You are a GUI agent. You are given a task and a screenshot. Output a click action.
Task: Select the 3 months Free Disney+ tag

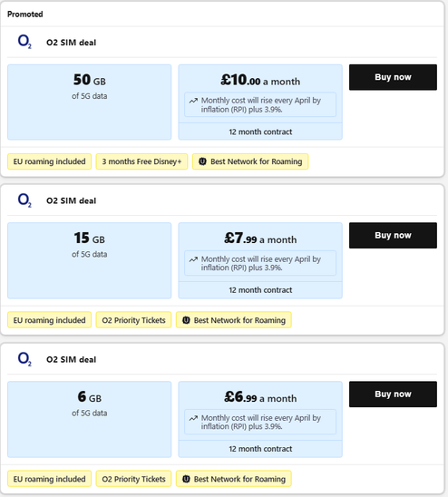tap(141, 161)
